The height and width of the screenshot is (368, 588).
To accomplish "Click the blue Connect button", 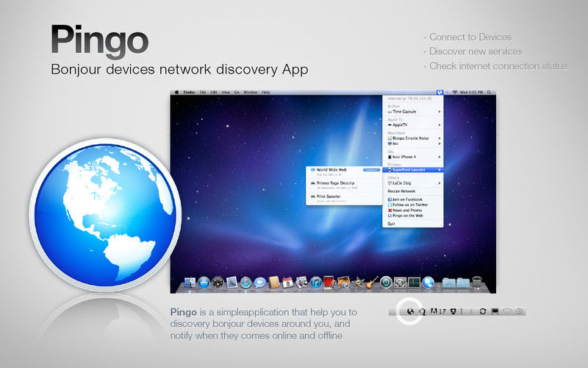I will (371, 170).
